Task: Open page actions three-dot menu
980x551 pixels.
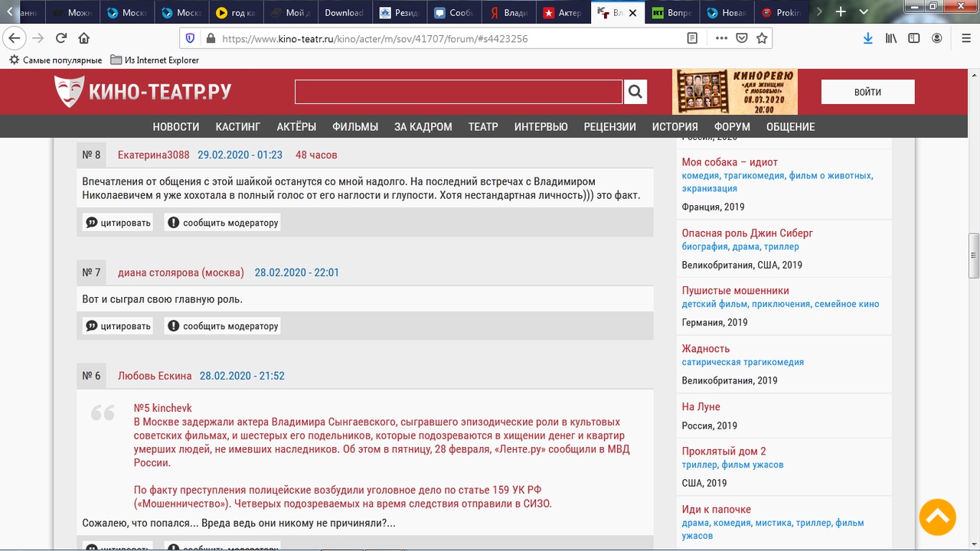Action: click(x=721, y=38)
